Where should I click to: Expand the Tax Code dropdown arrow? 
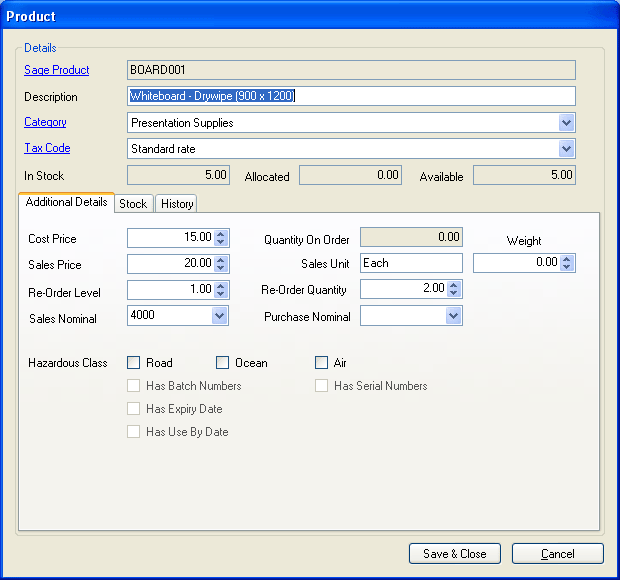(x=566, y=149)
